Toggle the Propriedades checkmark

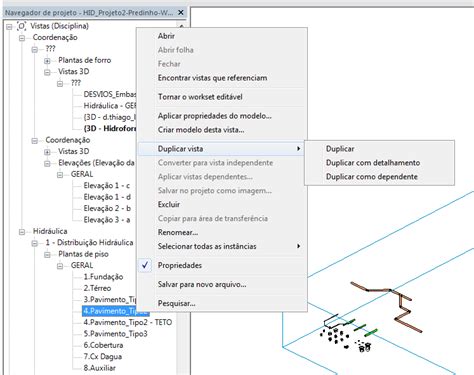coord(145,265)
